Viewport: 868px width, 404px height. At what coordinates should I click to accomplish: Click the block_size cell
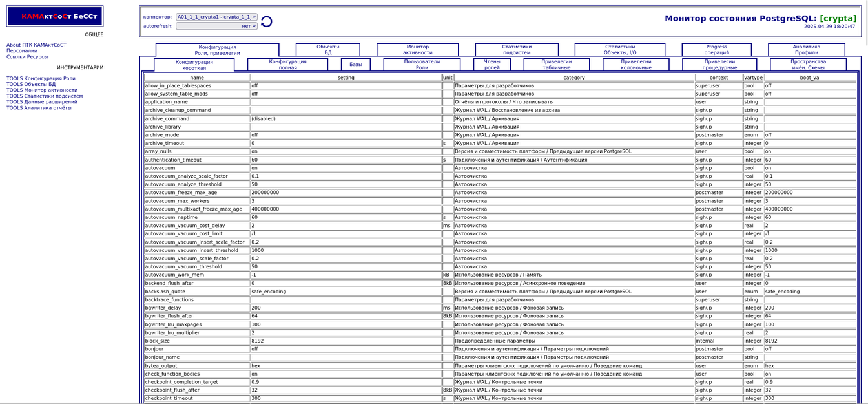(x=197, y=341)
